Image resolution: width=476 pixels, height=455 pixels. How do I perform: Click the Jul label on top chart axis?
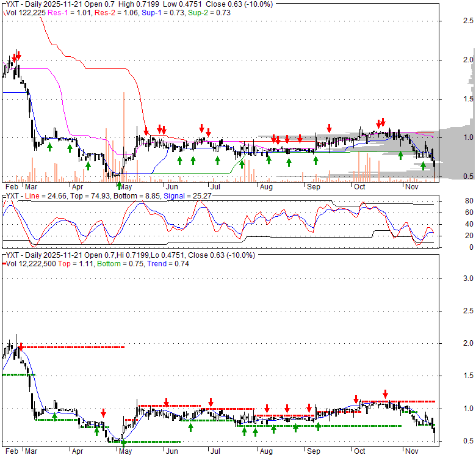214,187
